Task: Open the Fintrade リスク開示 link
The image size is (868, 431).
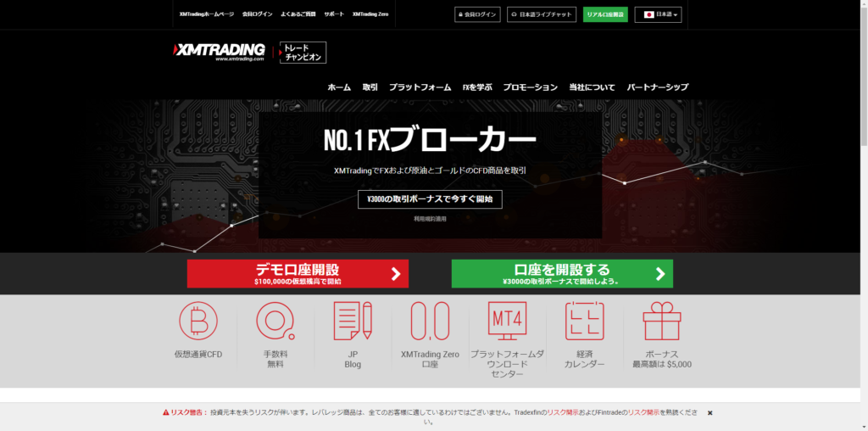Action: click(x=643, y=412)
